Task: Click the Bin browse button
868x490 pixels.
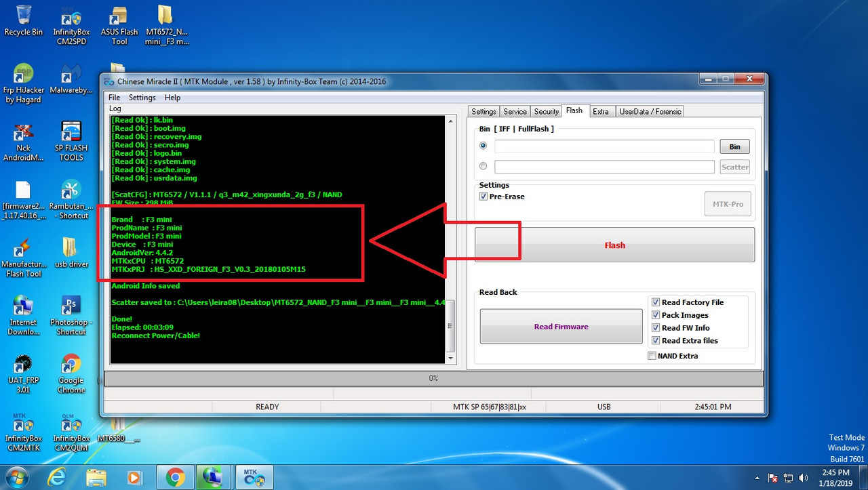Action: 735,146
